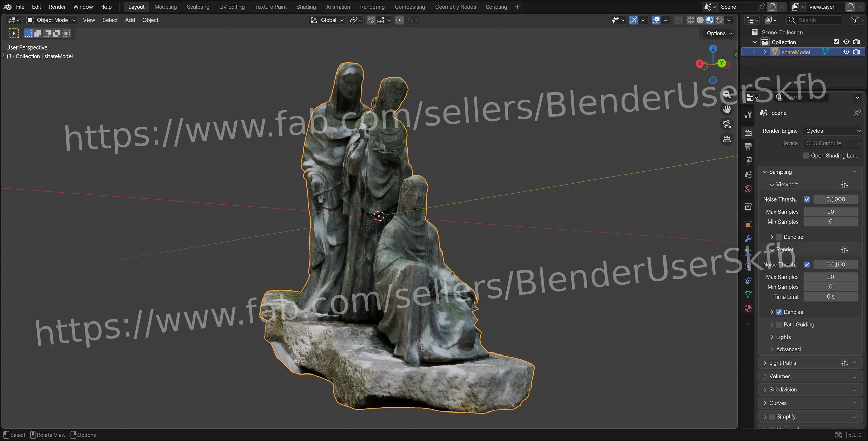Expand the Subdivision panel
Viewport: 868px width, 441px height.
coord(765,390)
